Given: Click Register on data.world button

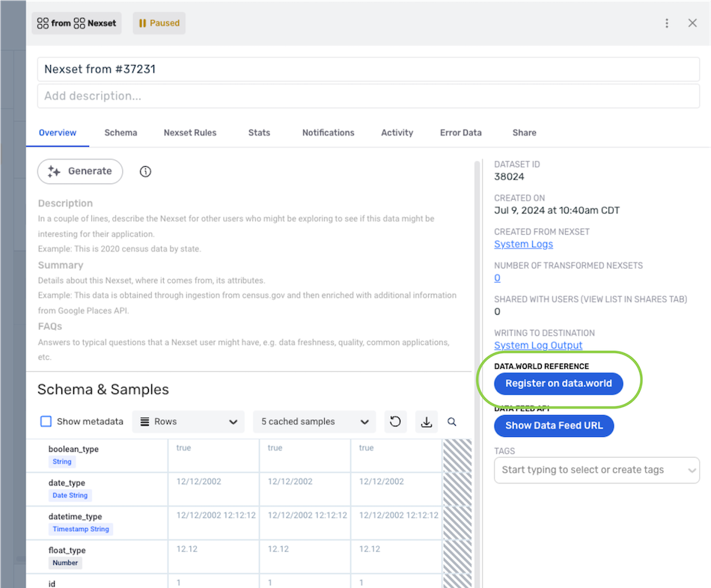Looking at the screenshot, I should point(558,384).
